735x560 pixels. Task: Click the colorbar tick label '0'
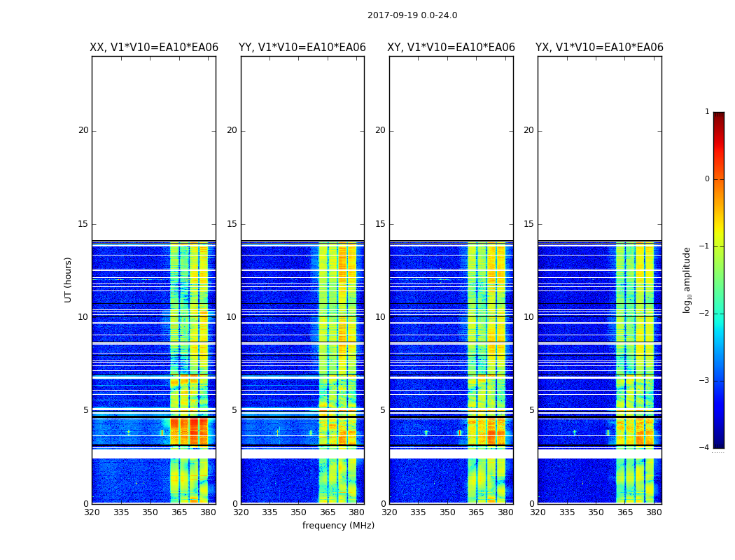click(x=706, y=179)
